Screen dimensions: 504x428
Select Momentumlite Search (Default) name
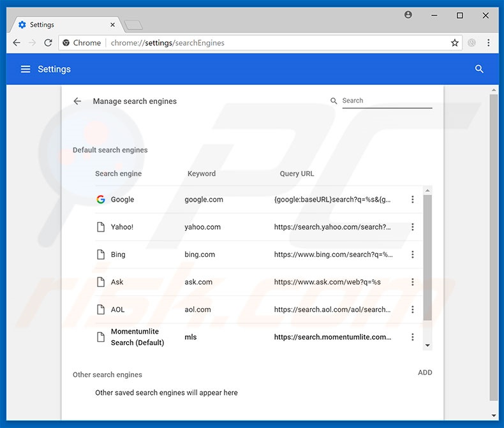tap(137, 337)
